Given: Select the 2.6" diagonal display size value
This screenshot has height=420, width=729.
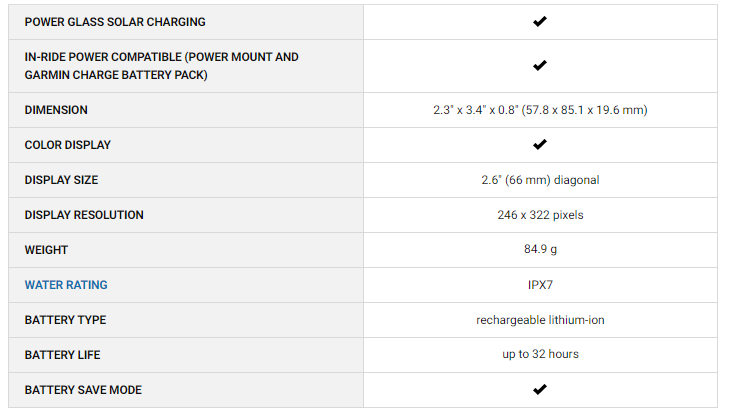Looking at the screenshot, I should coord(540,180).
